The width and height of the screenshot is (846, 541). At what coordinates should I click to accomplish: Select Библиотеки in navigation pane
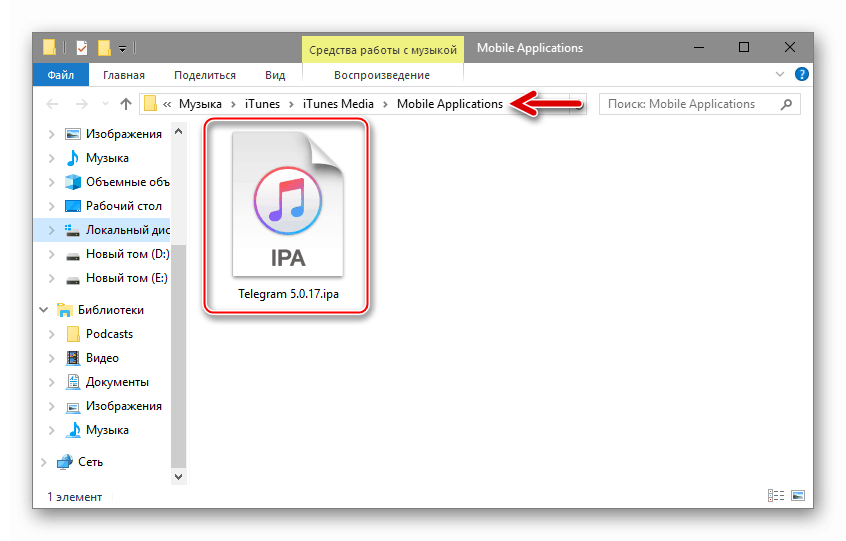pyautogui.click(x=111, y=310)
